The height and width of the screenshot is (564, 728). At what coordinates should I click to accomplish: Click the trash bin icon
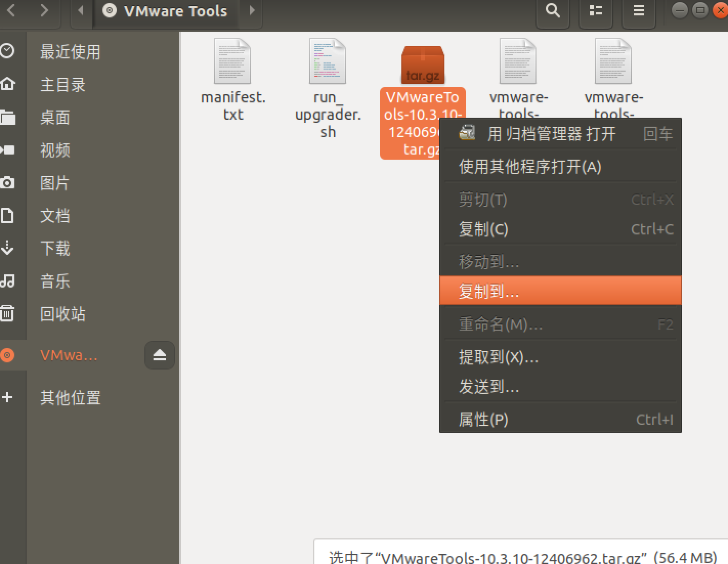click(x=7, y=313)
